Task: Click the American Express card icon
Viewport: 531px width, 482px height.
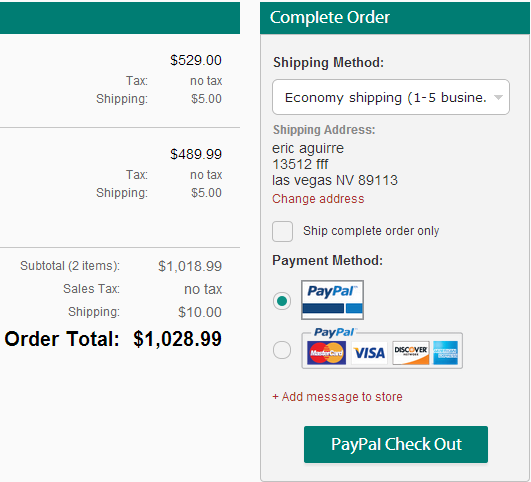Action: (445, 353)
